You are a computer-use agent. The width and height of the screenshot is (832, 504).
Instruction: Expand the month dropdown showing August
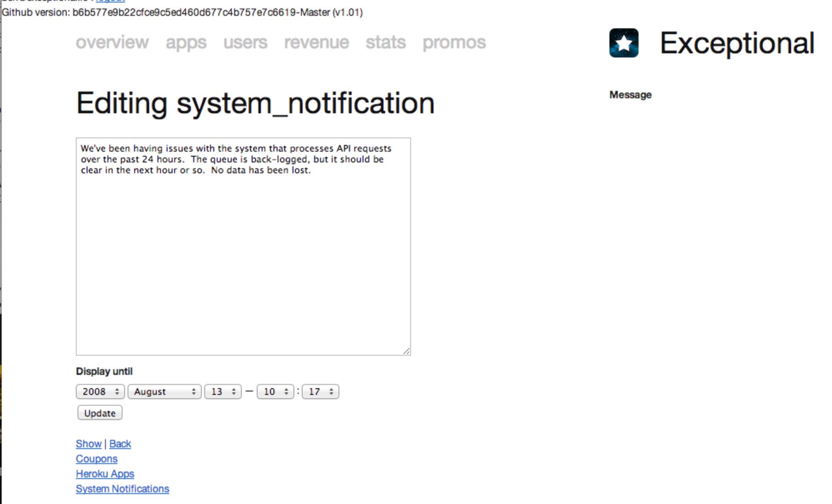point(163,391)
